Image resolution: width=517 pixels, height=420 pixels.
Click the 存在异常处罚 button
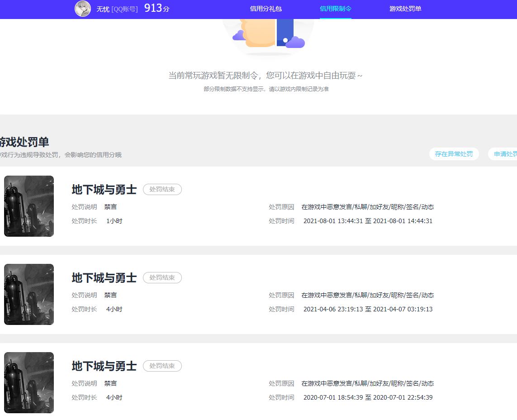[454, 154]
